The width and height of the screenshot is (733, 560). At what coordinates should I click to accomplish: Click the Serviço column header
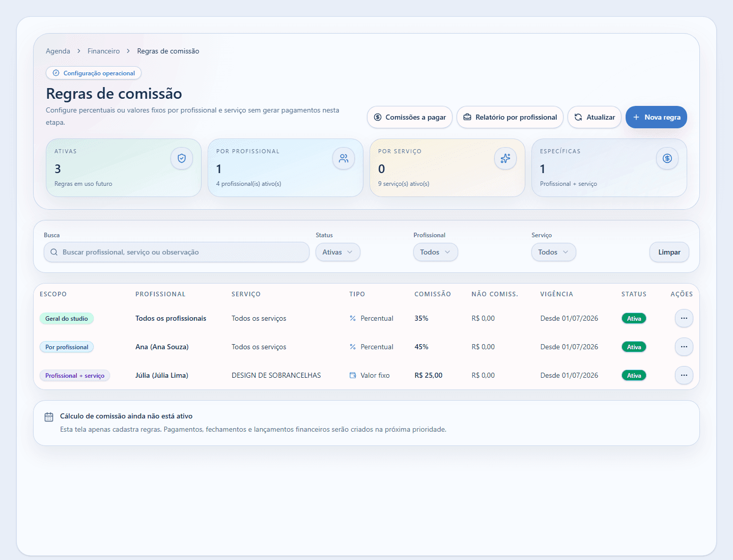[x=246, y=294]
